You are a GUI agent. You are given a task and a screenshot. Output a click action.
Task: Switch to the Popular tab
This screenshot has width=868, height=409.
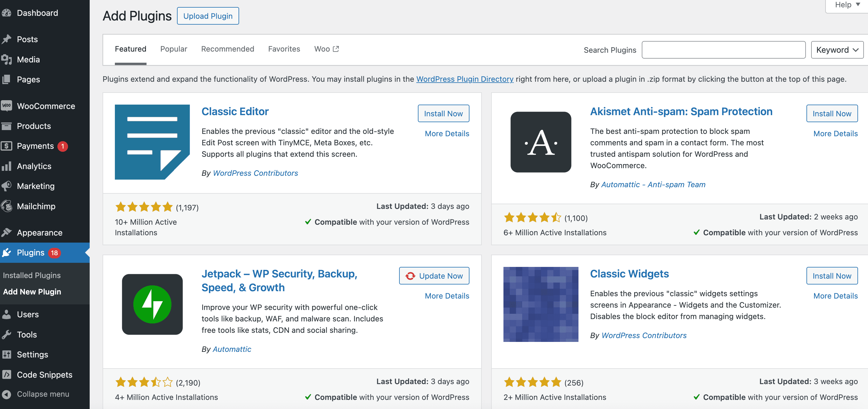pyautogui.click(x=173, y=49)
